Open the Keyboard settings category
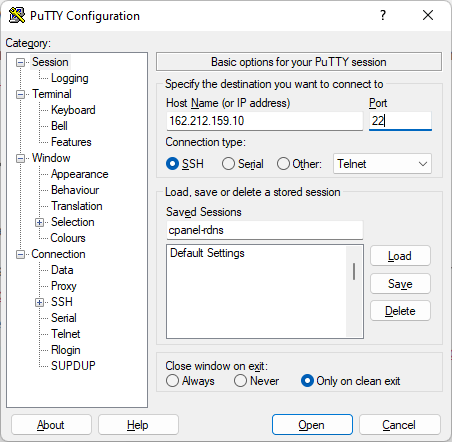 (x=73, y=110)
